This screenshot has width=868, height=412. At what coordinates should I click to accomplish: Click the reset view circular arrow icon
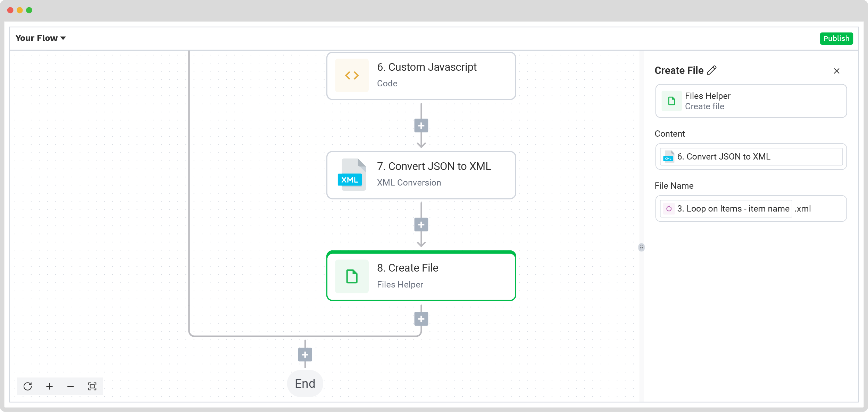coord(28,386)
